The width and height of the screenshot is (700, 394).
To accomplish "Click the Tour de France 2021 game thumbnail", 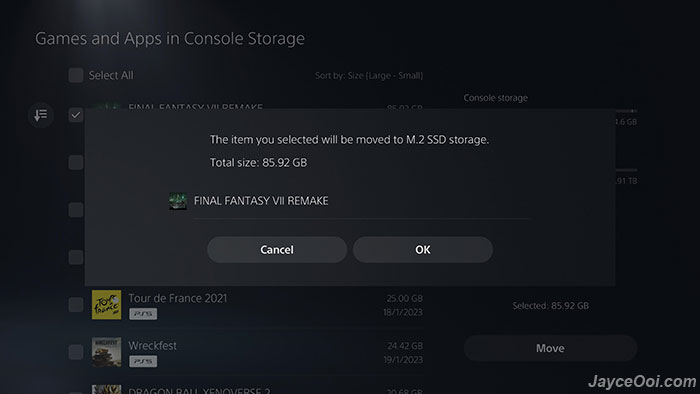I will pyautogui.click(x=106, y=305).
